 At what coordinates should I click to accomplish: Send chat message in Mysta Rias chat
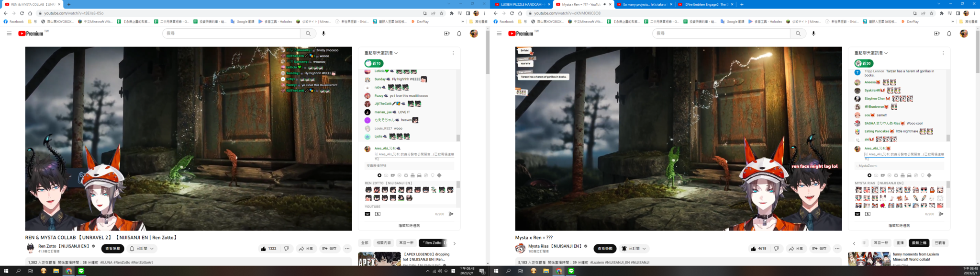[x=941, y=214]
